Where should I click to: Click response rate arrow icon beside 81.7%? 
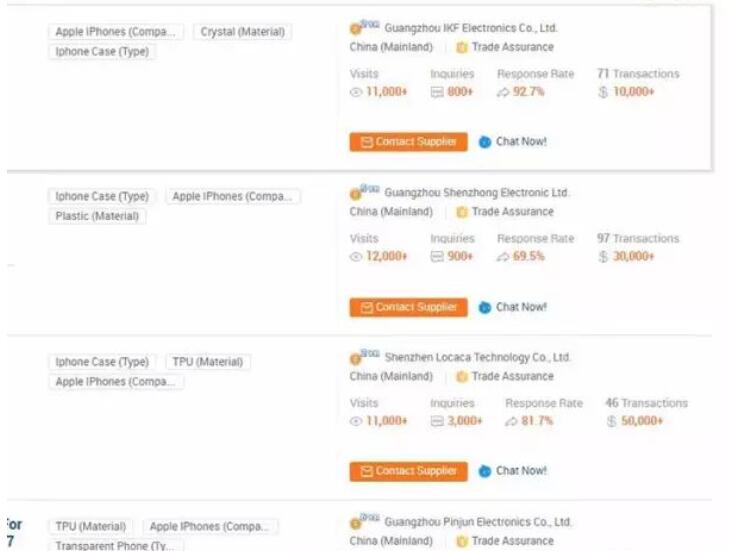click(511, 422)
